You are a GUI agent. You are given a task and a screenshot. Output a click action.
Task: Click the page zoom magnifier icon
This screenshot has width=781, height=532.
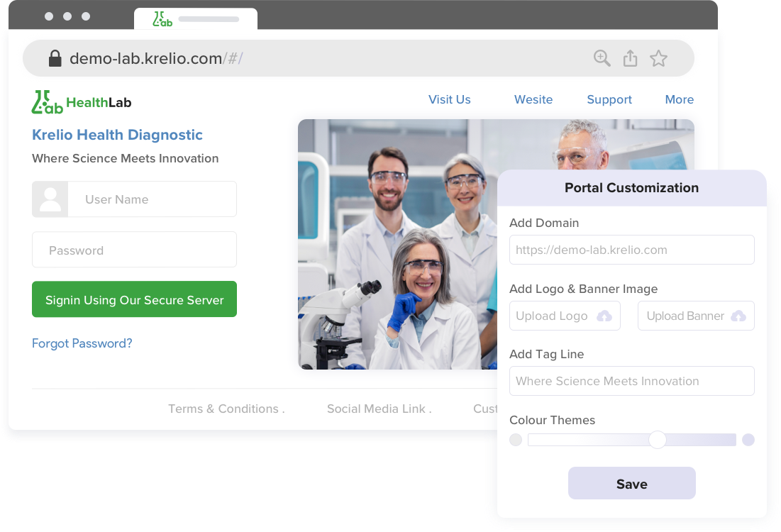[602, 58]
